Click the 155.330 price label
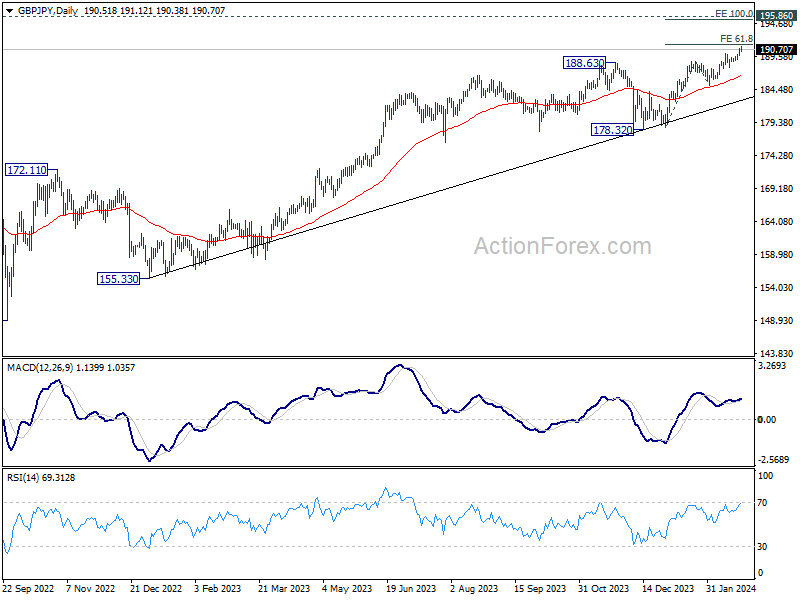 pyautogui.click(x=118, y=279)
